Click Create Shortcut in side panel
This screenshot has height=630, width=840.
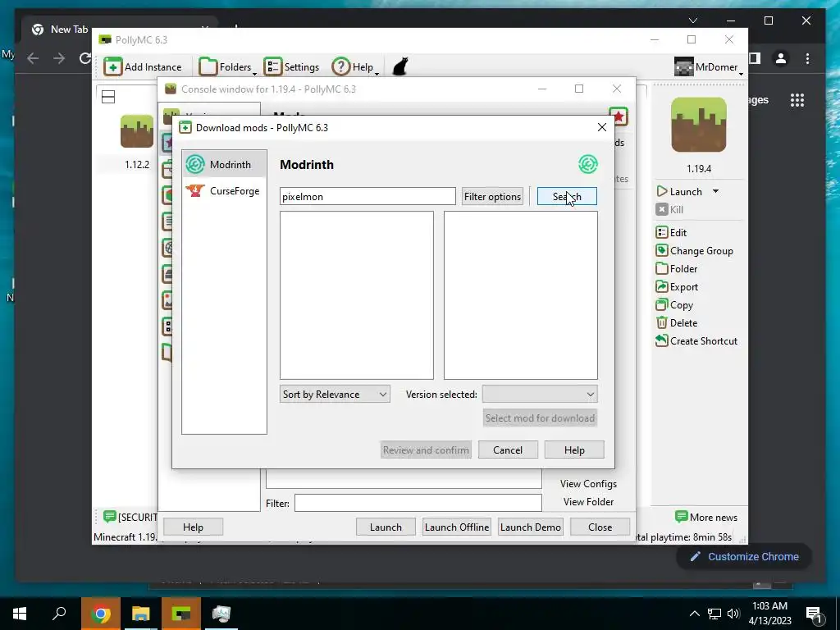[696, 341]
